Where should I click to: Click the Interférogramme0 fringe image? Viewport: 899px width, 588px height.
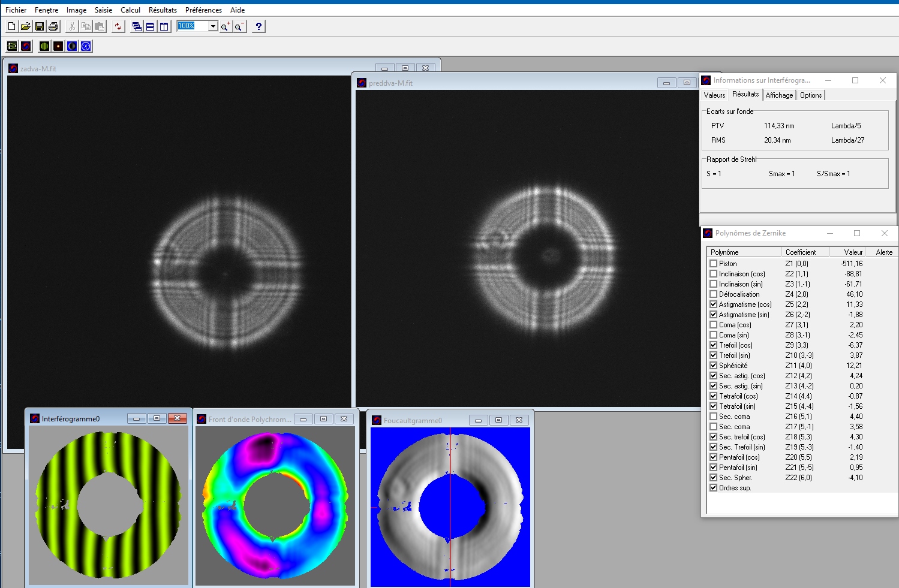coord(109,505)
